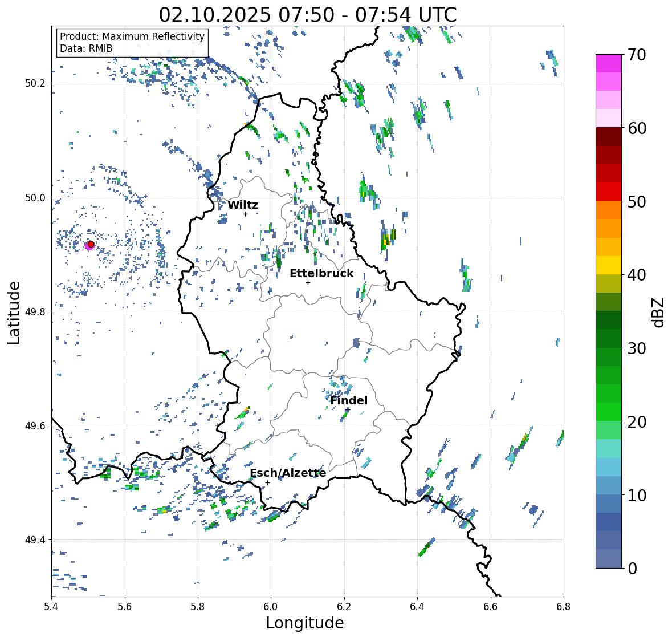Click the Longitude axis label
The width and height of the screenshot is (672, 637).
(x=305, y=623)
